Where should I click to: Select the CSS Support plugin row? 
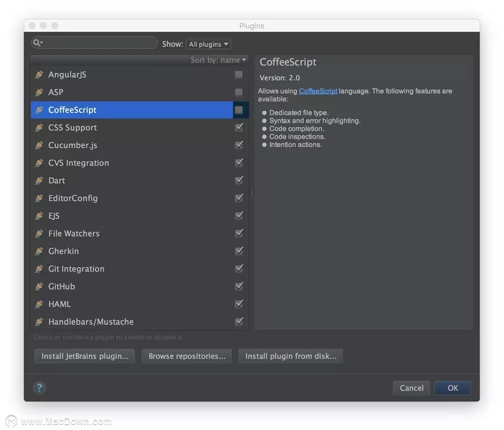pyautogui.click(x=140, y=128)
